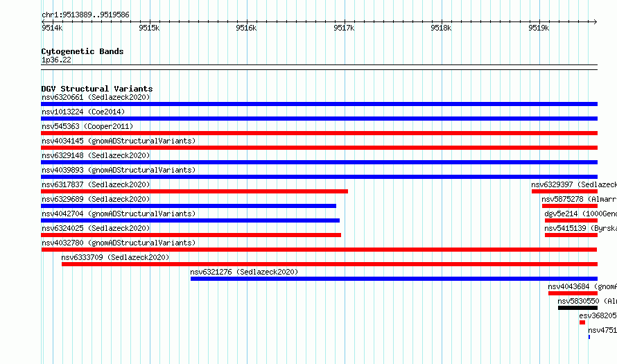Select the black bar under nsv5830550

577,308
